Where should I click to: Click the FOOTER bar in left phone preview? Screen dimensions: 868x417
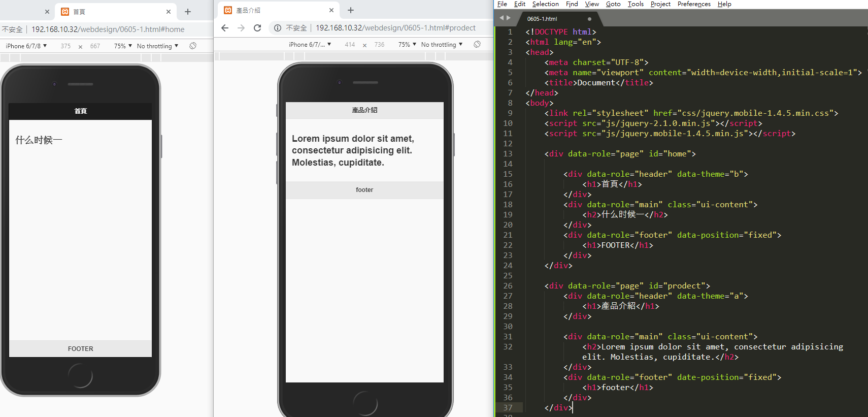80,349
